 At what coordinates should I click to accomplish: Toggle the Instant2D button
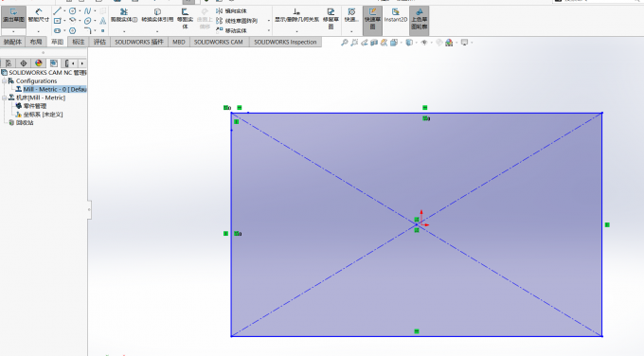(x=396, y=15)
